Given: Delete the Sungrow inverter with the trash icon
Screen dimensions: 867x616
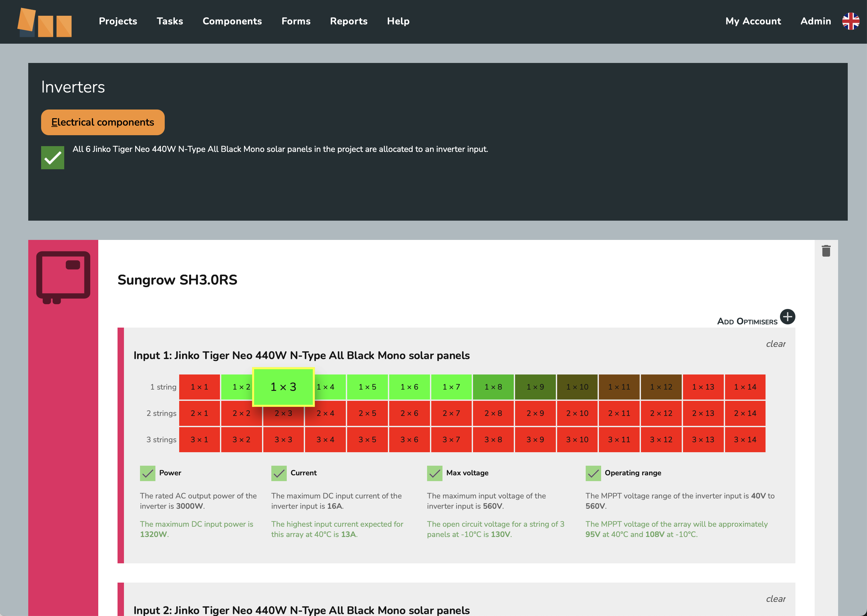Looking at the screenshot, I should [826, 251].
